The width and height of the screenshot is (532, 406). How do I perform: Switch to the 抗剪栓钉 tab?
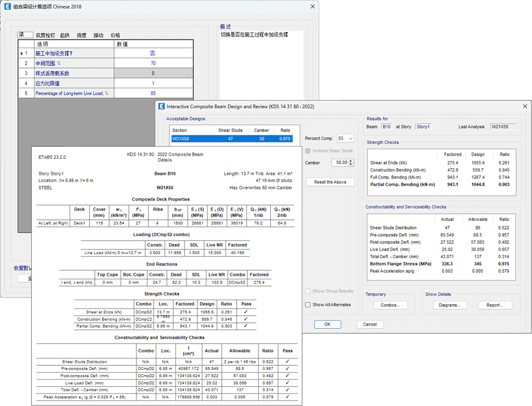coord(45,36)
